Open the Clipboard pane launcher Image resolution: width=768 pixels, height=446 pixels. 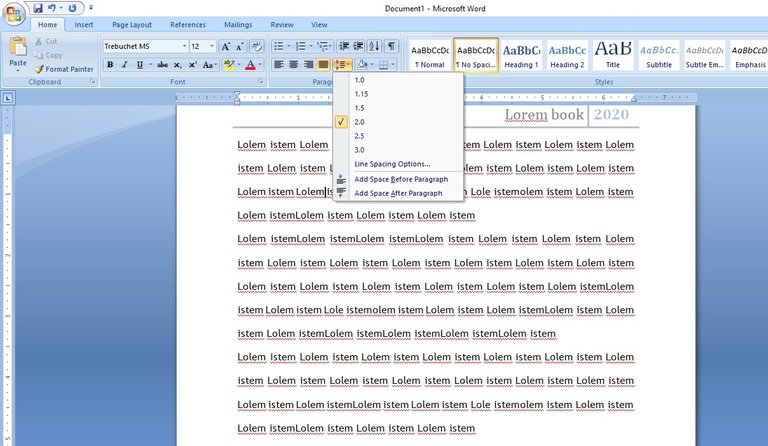click(93, 82)
